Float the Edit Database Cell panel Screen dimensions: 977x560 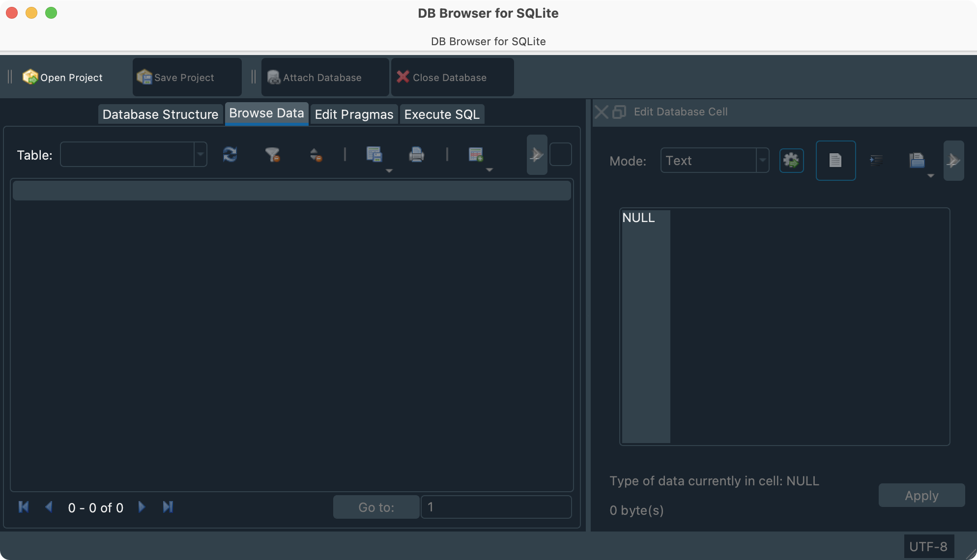(618, 112)
